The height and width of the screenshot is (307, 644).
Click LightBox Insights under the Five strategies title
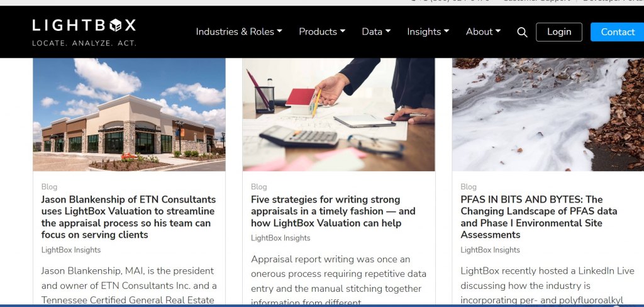(280, 238)
